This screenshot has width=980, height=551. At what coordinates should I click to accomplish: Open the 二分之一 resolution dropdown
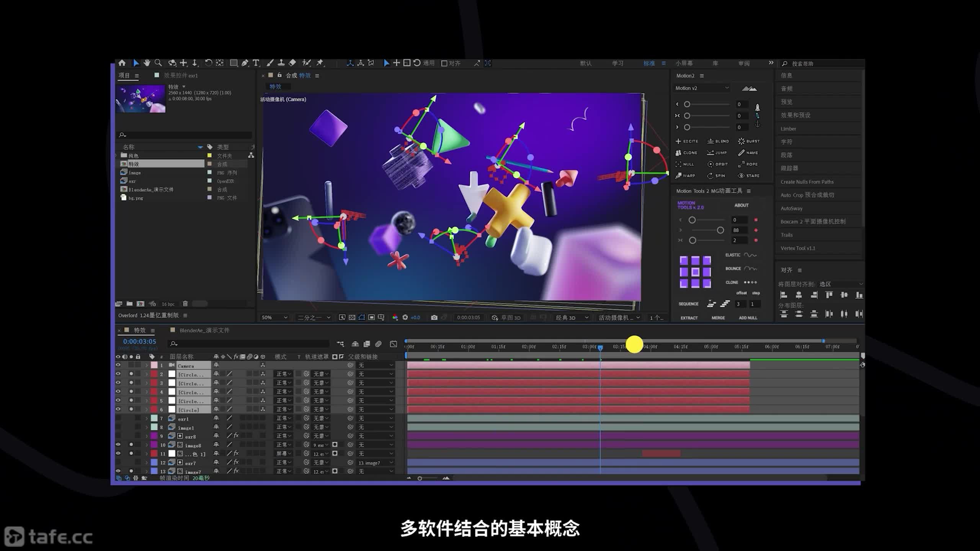[x=314, y=318]
